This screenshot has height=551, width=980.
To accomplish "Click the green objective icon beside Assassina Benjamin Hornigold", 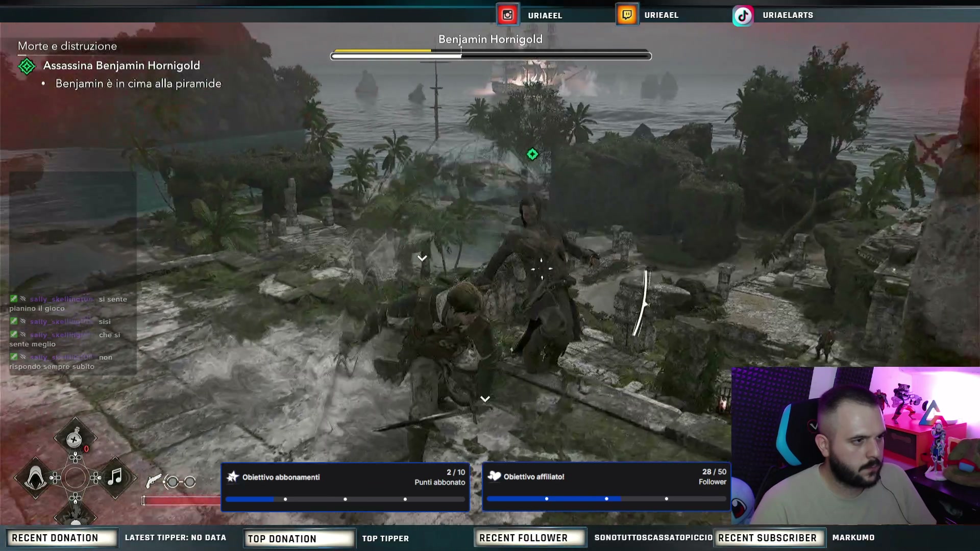I will 27,66.
